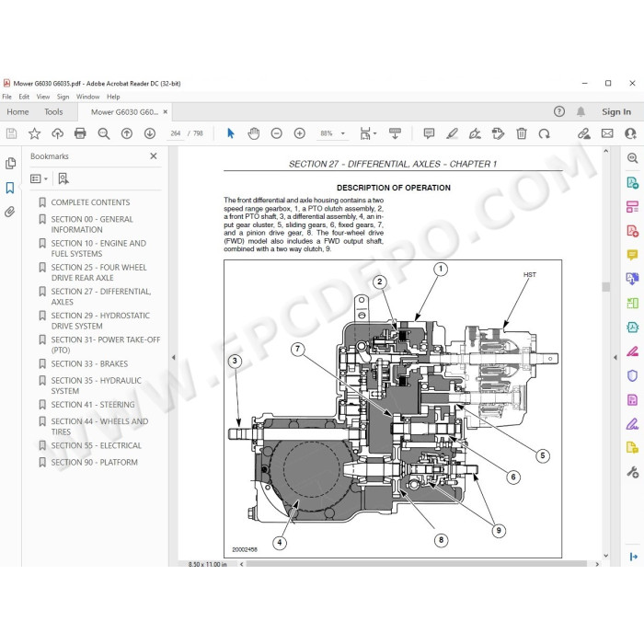The image size is (644, 644).
Task: Open SECTION 44 - WHEELS AND TIRES bookmark
Action: click(x=99, y=426)
